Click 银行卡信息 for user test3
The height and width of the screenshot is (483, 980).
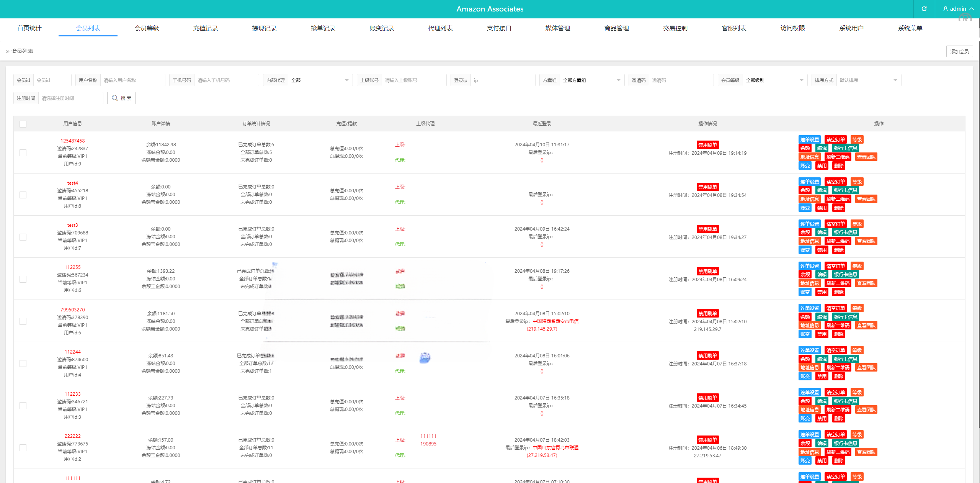[x=846, y=232]
